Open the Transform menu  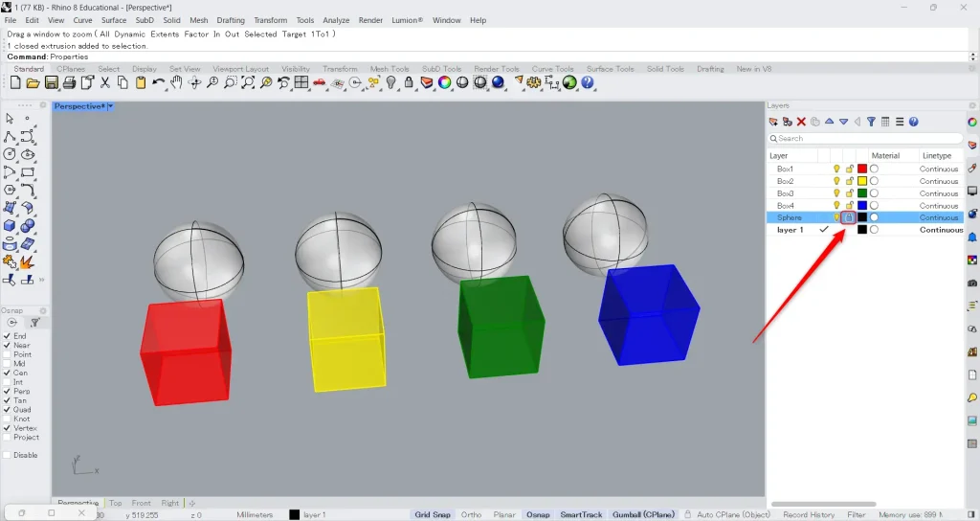click(270, 20)
